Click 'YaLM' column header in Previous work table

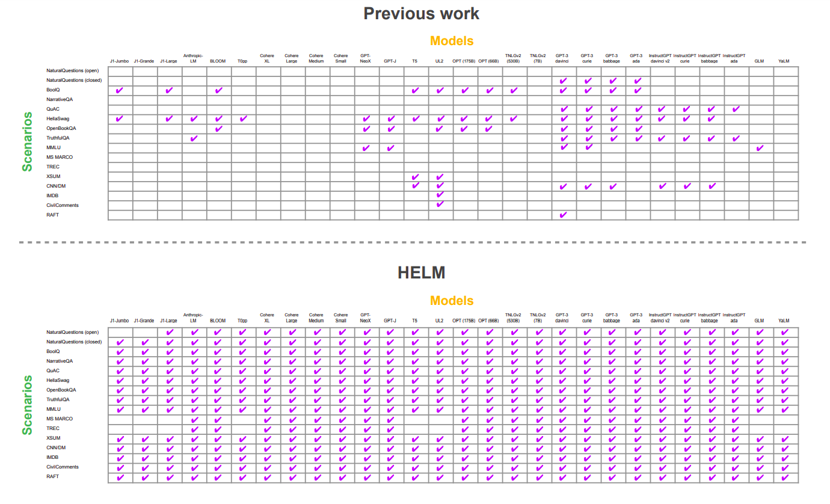point(784,61)
